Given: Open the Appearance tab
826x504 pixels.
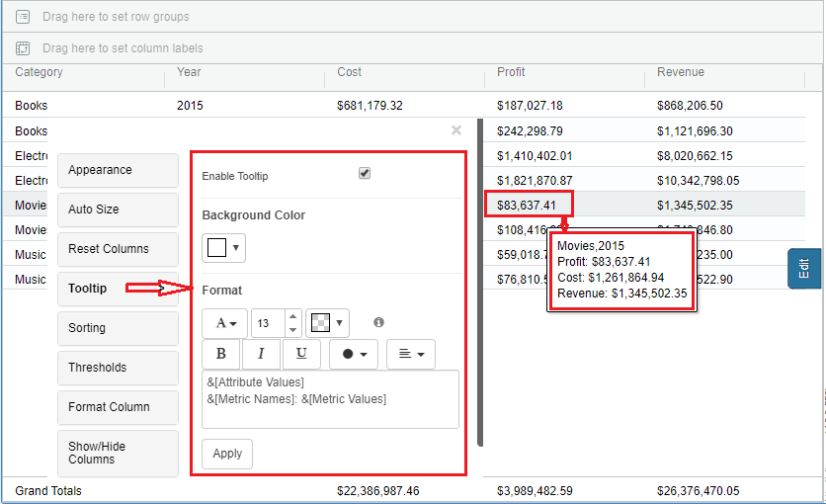Looking at the screenshot, I should (118, 170).
